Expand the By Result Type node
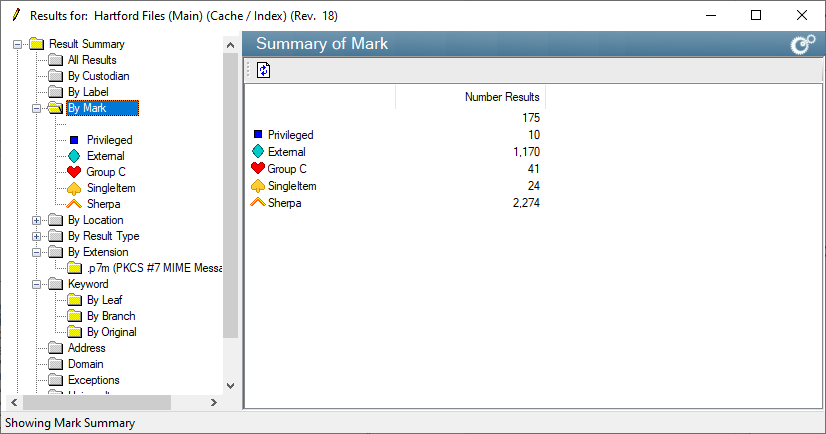Image resolution: width=826 pixels, height=434 pixels. click(37, 236)
